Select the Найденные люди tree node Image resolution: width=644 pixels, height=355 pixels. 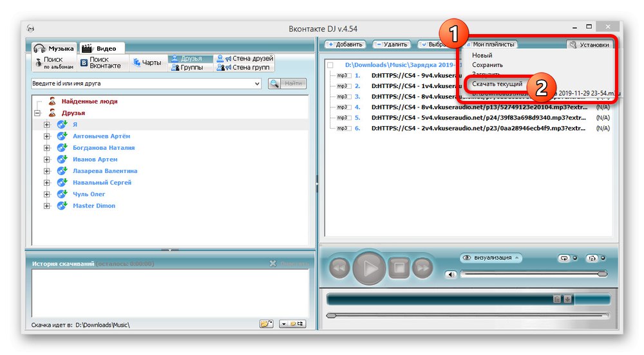pos(89,101)
